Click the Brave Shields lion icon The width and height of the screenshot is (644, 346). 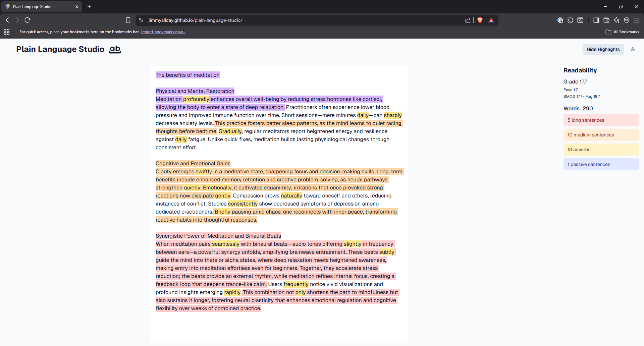click(x=480, y=20)
